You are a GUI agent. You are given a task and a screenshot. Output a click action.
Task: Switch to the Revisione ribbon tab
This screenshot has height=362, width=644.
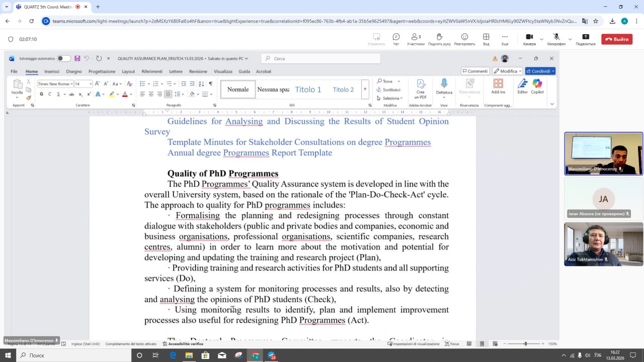tap(198, 71)
